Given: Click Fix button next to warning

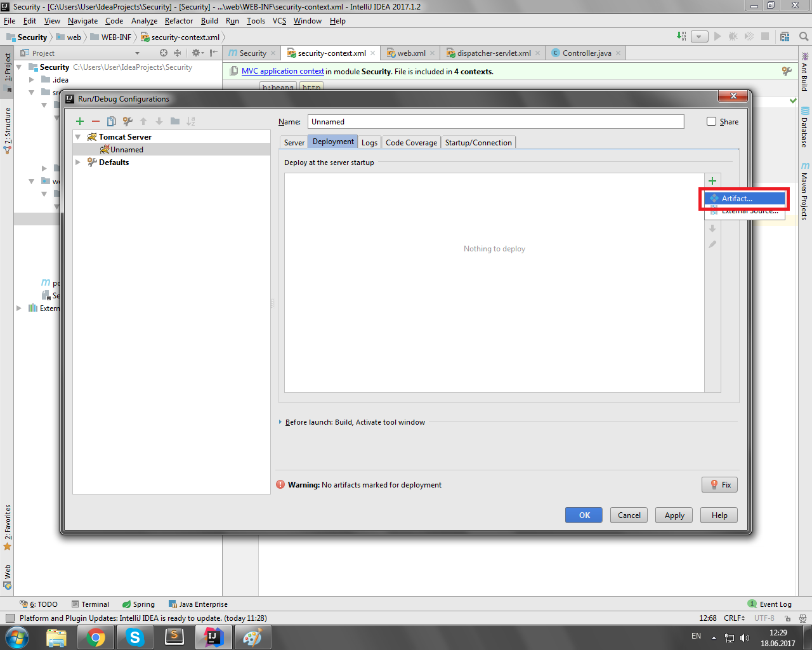Looking at the screenshot, I should tap(720, 485).
